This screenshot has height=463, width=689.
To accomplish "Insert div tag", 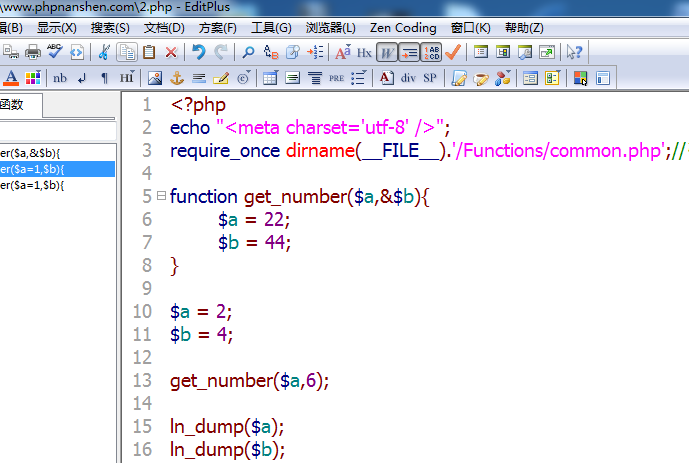I will pyautogui.click(x=408, y=78).
